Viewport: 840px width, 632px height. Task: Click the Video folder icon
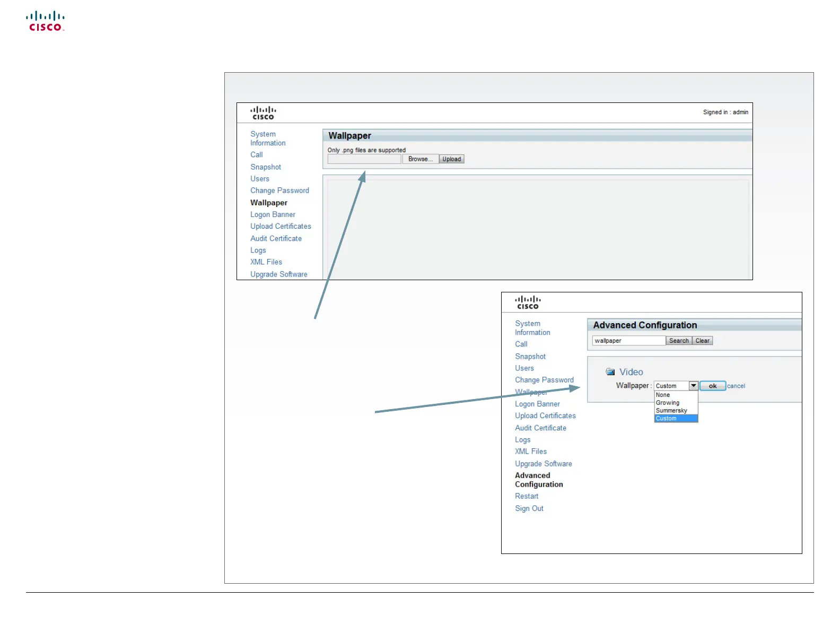pos(610,372)
